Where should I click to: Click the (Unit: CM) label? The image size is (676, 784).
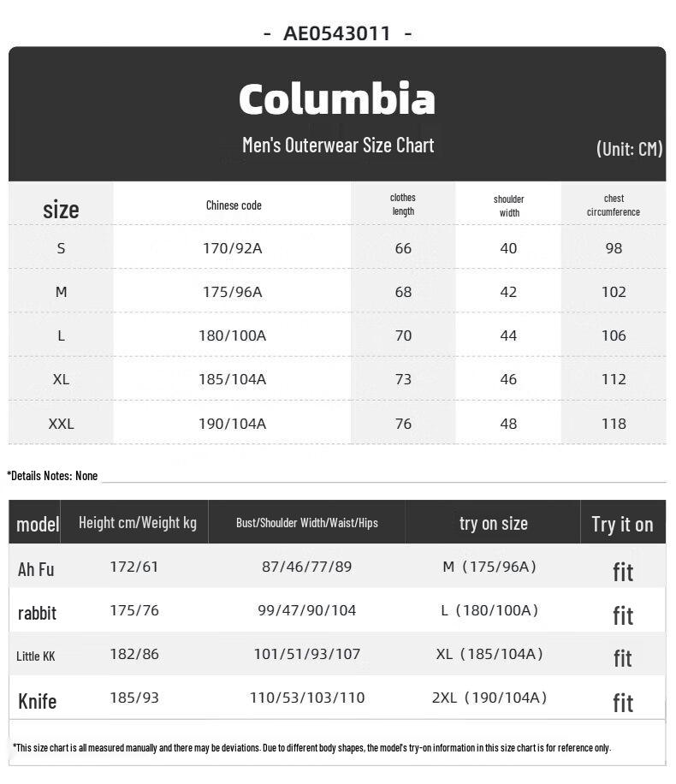click(x=629, y=148)
